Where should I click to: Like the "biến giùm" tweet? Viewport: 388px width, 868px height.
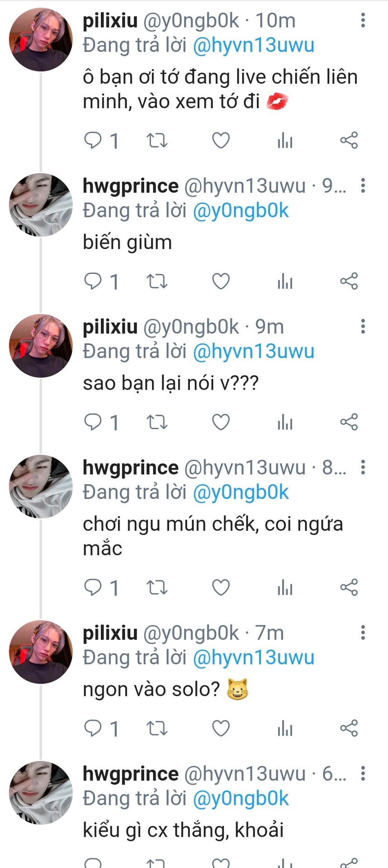pyautogui.click(x=221, y=281)
